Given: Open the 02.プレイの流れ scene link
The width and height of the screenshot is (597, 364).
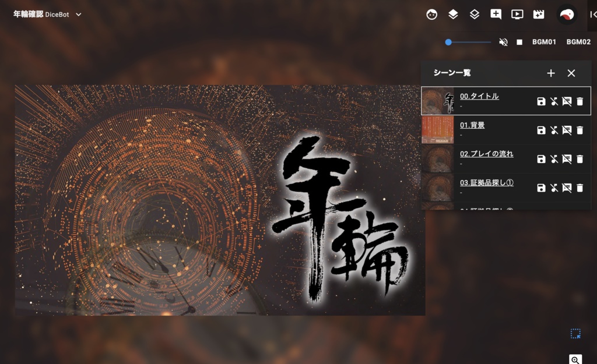Looking at the screenshot, I should (x=487, y=154).
